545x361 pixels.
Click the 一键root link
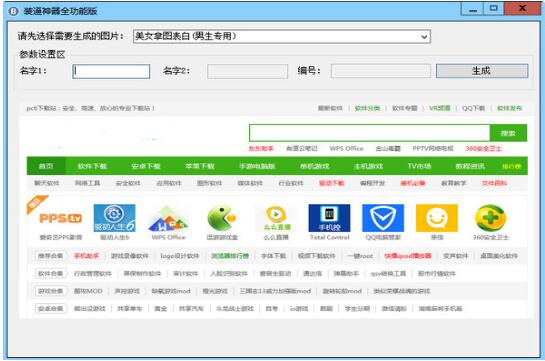360,256
